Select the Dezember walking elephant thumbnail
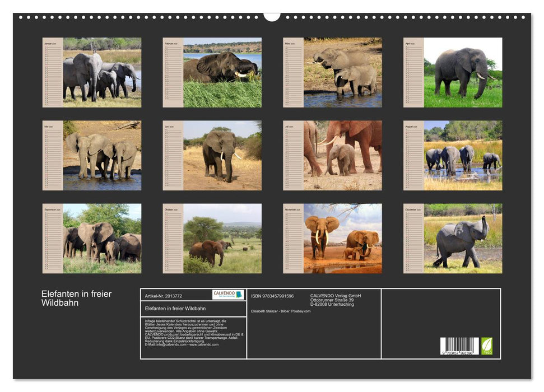Image resolution: width=544 pixels, height=392 pixels. point(463,238)
